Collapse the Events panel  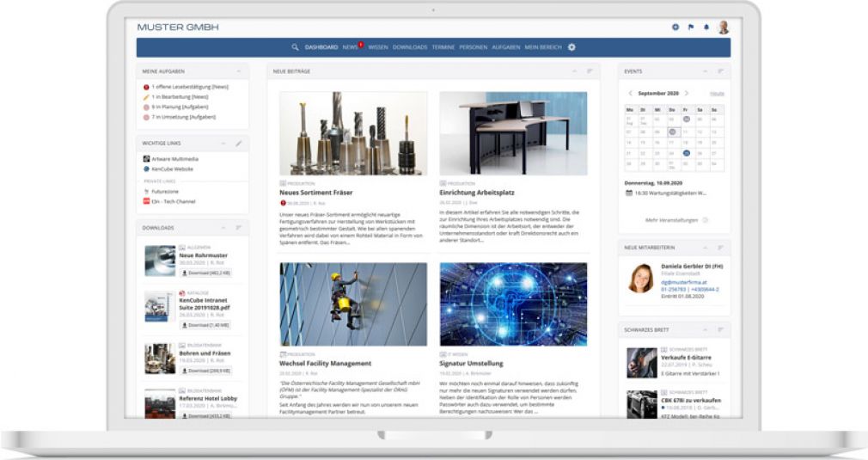click(706, 71)
